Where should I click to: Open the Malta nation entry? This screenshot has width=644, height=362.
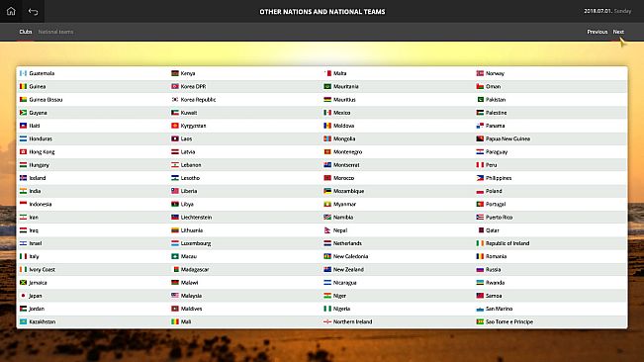[x=339, y=73]
